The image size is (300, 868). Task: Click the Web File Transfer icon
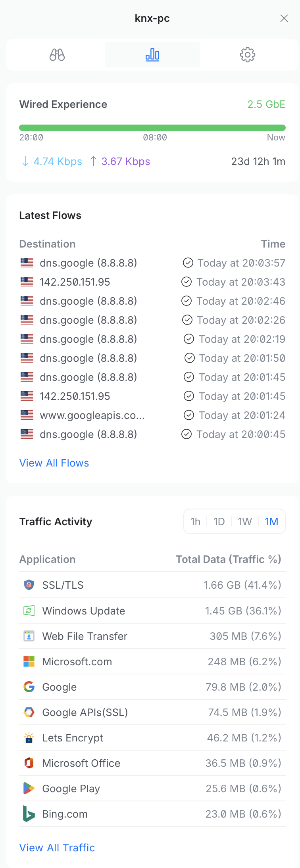[29, 636]
